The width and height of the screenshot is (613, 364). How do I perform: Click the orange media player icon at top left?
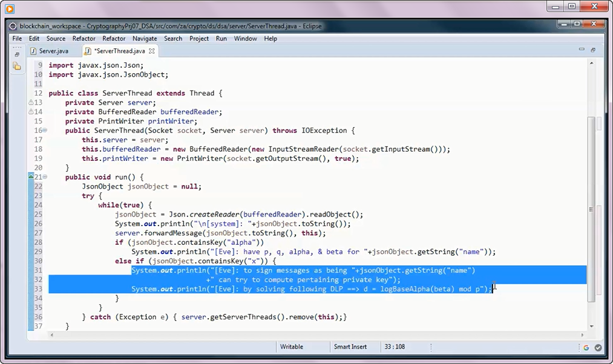10,8
